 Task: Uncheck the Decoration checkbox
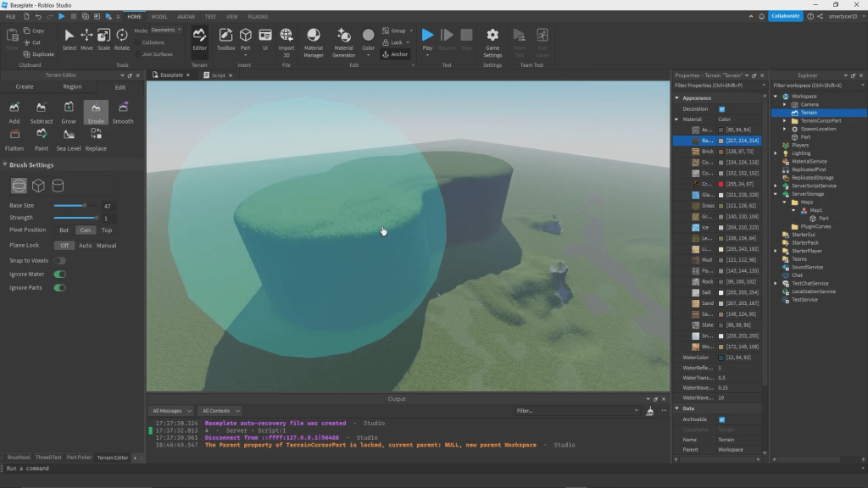pyautogui.click(x=722, y=109)
